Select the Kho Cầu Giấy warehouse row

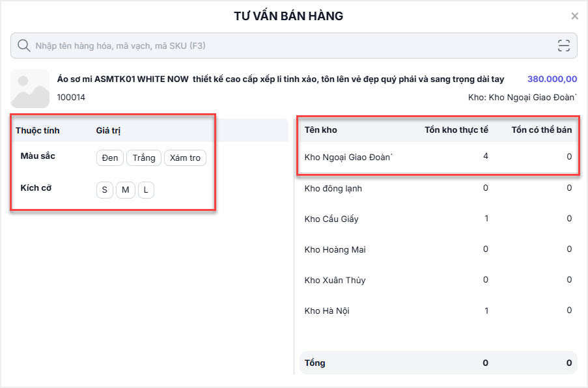[331, 219]
